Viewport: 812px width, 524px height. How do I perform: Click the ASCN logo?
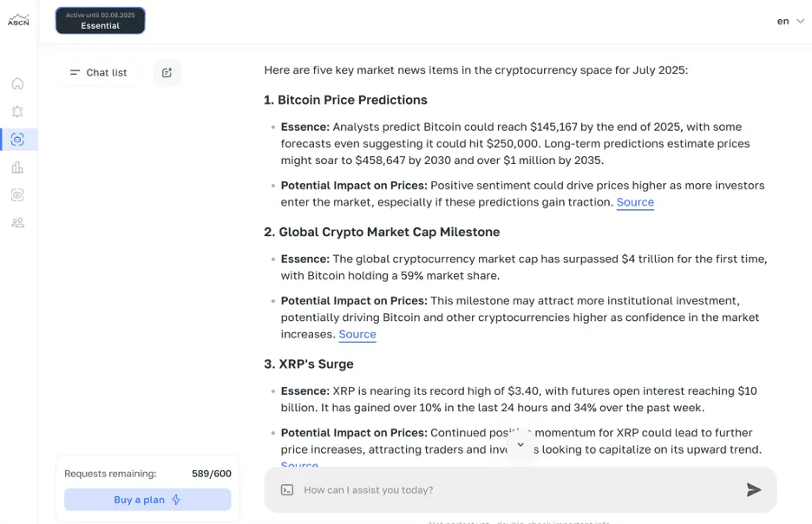point(18,20)
